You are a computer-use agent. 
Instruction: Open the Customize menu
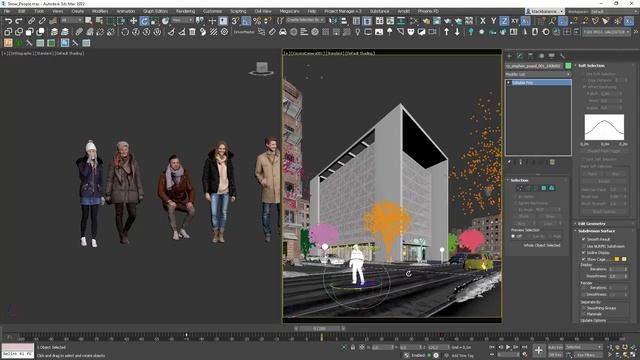pyautogui.click(x=212, y=11)
